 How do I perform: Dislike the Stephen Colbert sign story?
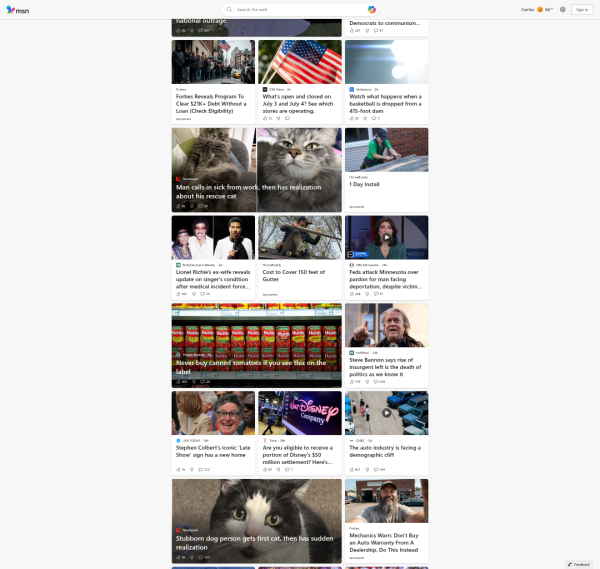(192, 470)
